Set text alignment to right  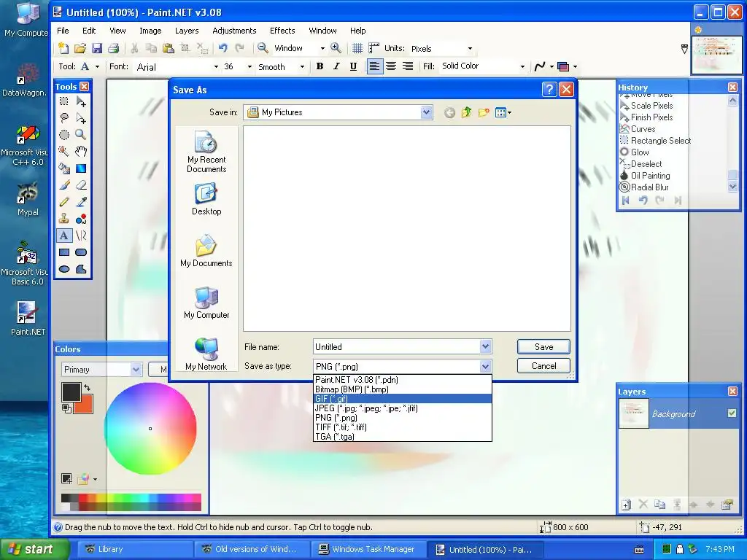408,66
